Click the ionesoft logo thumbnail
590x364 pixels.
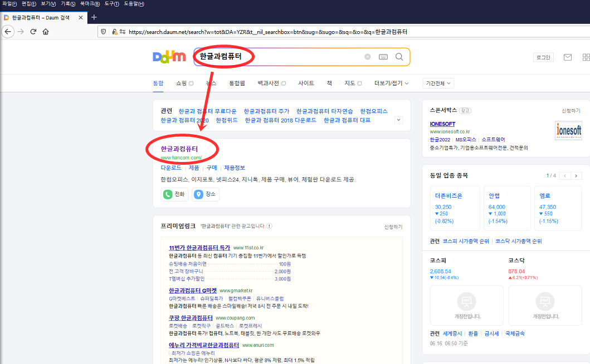tap(568, 130)
